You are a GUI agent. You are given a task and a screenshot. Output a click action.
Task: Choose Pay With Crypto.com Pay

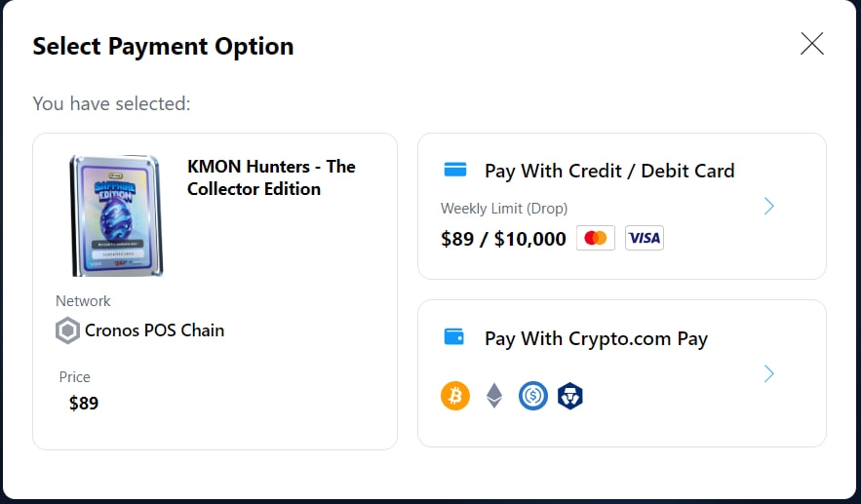pyautogui.click(x=596, y=339)
